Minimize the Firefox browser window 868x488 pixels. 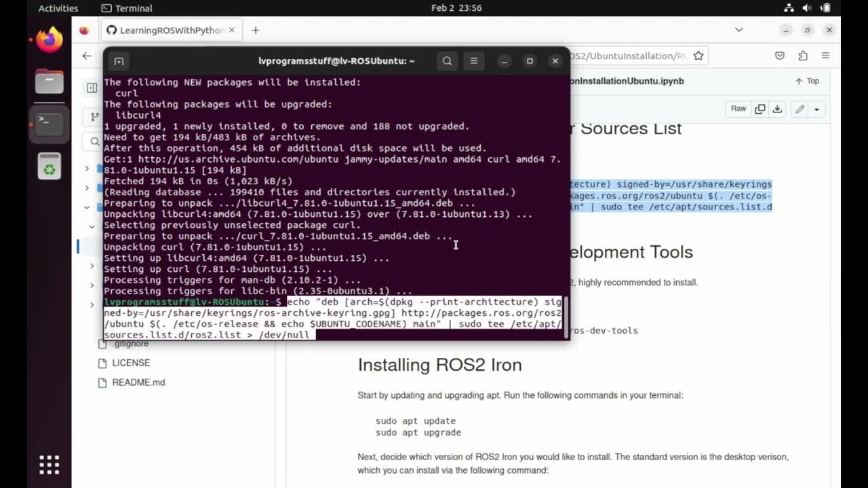tap(786, 30)
